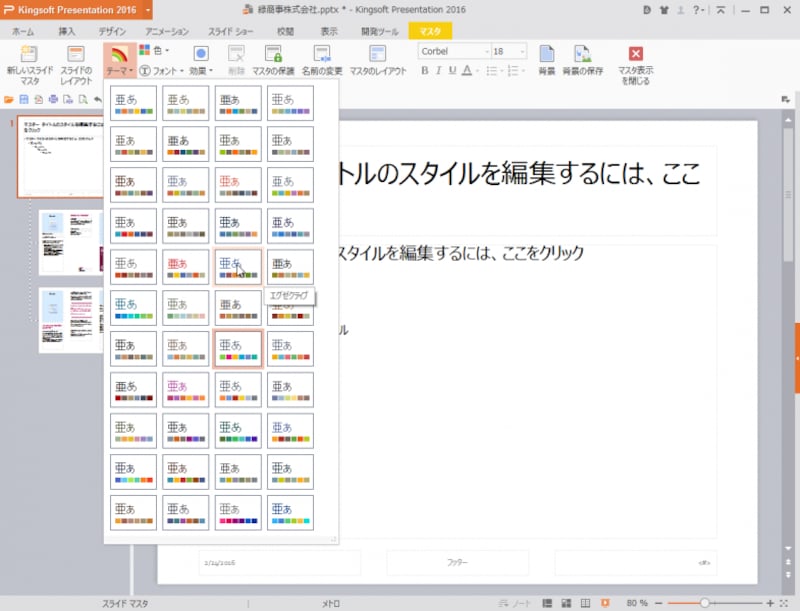The height and width of the screenshot is (611, 800).
Task: Open the font color dropdown arrow
Action: pos(476,71)
